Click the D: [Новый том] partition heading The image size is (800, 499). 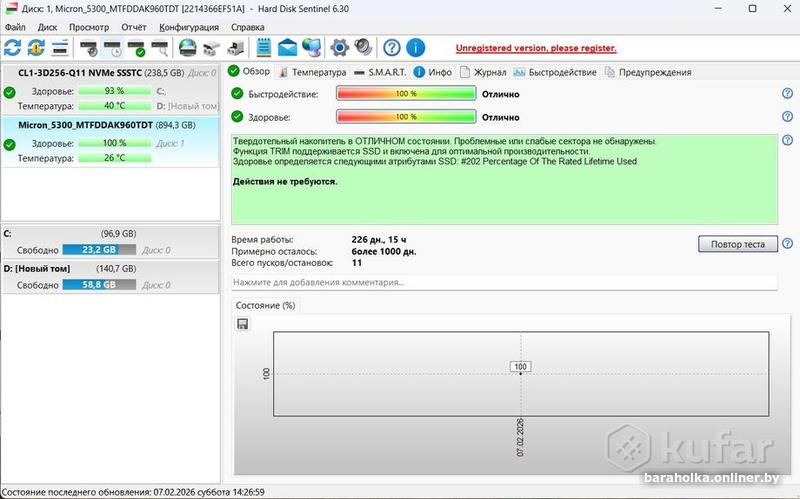(x=37, y=268)
